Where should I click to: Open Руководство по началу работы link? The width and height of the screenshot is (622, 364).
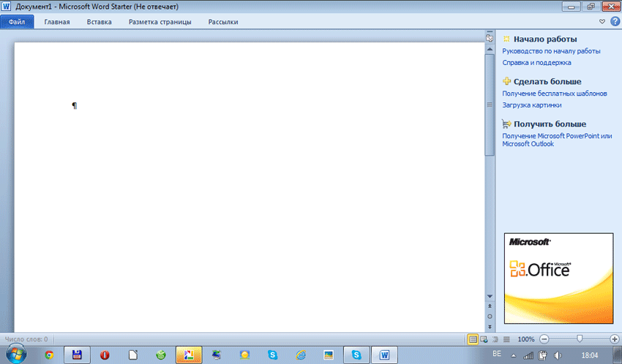pyautogui.click(x=551, y=51)
